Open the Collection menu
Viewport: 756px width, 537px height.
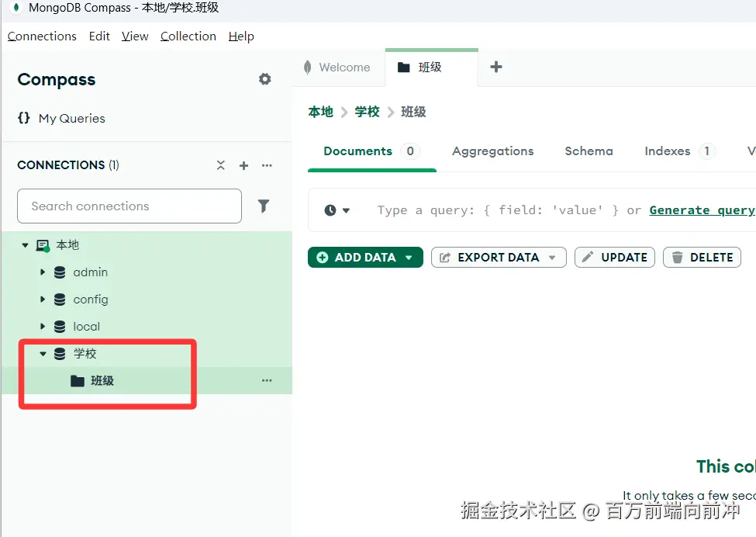click(188, 36)
